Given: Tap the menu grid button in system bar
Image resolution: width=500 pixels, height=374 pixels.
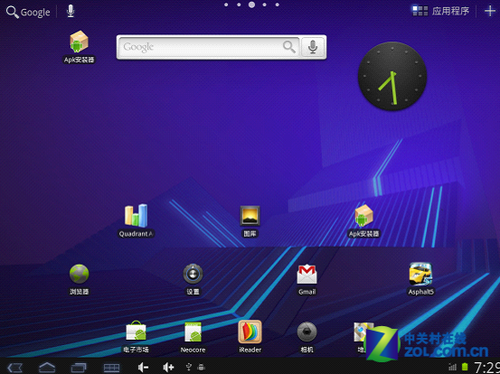Looking at the screenshot, I should [111, 368].
